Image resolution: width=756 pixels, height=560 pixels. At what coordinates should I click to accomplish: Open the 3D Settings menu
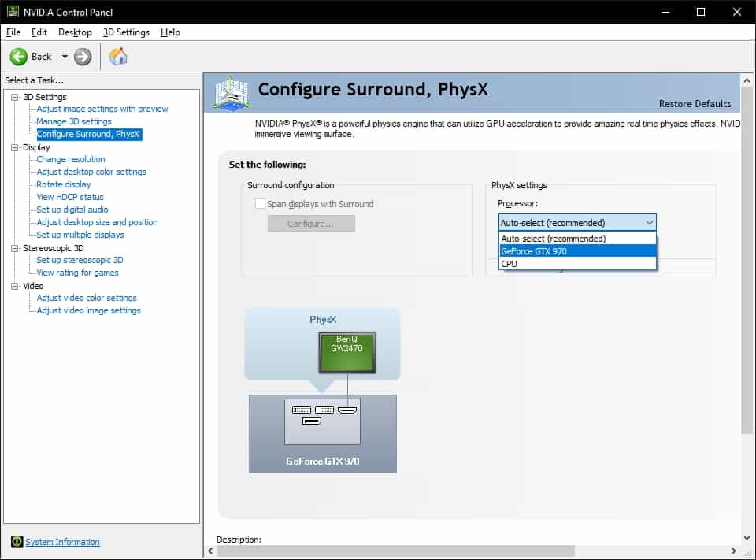[126, 32]
